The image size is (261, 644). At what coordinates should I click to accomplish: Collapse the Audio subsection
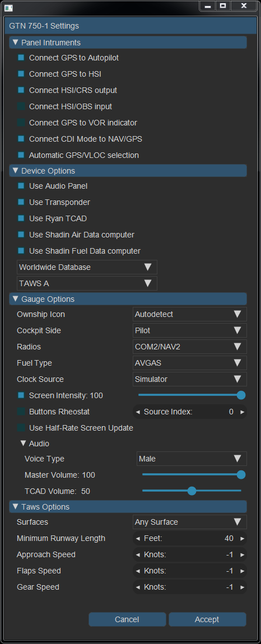[x=24, y=444]
